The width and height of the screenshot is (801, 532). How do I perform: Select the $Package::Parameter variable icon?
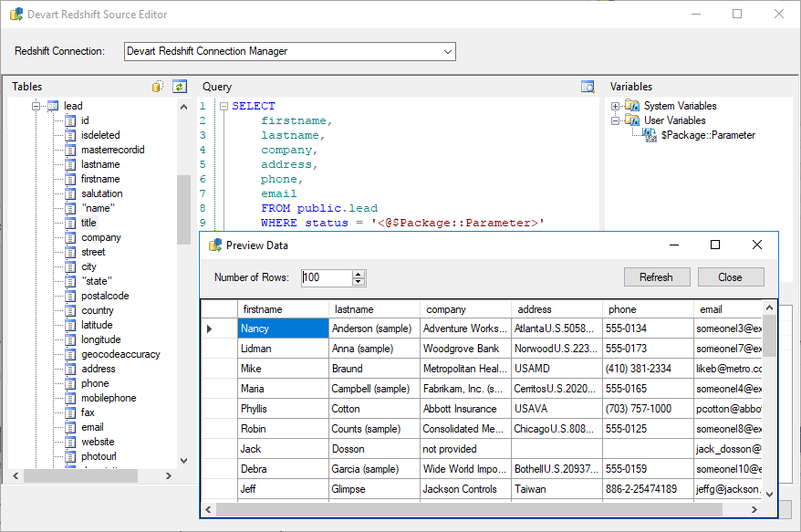coord(646,134)
